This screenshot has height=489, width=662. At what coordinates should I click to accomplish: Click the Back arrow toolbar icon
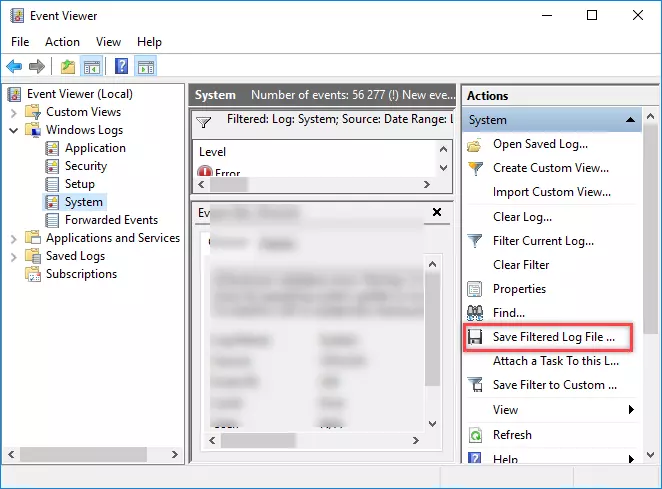point(14,67)
